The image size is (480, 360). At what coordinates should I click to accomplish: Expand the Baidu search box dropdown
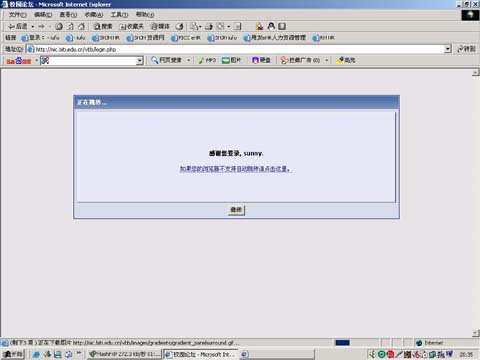tap(140, 60)
